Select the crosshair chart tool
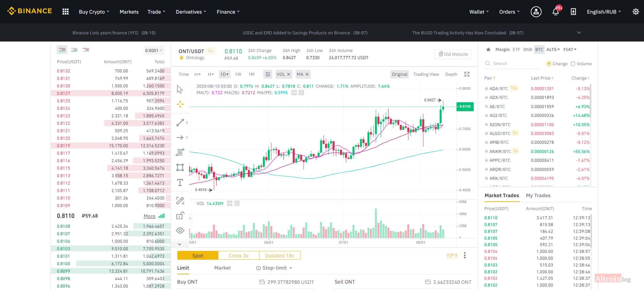644x290 pixels. point(180,104)
